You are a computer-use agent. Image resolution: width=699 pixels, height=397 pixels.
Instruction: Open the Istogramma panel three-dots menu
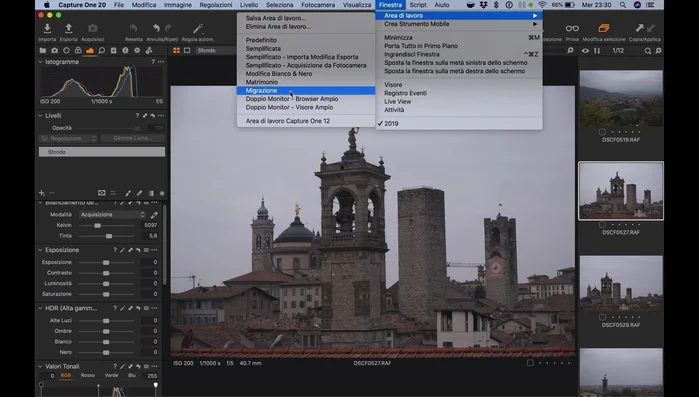point(161,62)
